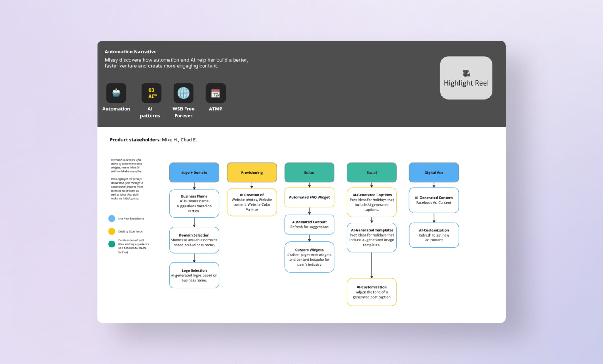This screenshot has height=364, width=603.
Task: Click the Automated FAQ Widget box
Action: (x=309, y=197)
